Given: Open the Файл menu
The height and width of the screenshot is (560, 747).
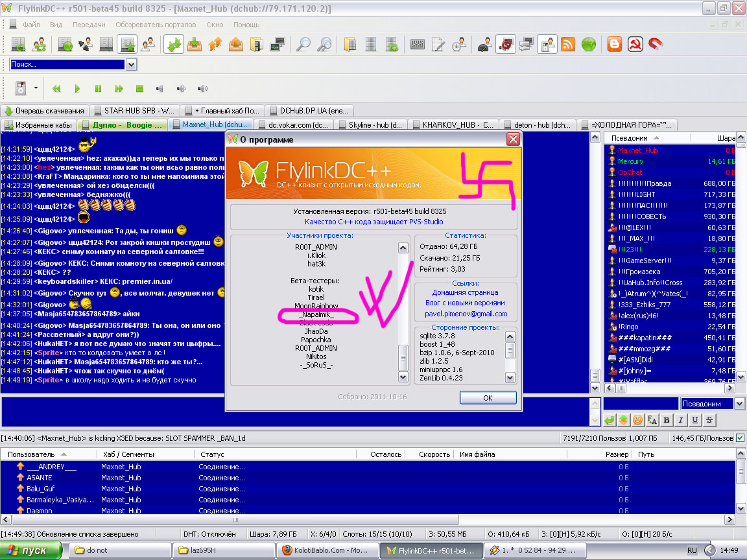Looking at the screenshot, I should (x=31, y=25).
